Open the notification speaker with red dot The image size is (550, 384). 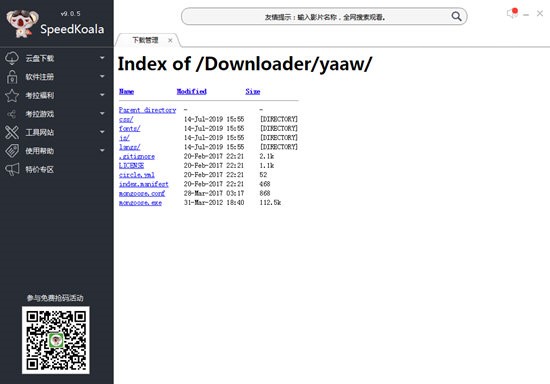tap(512, 13)
